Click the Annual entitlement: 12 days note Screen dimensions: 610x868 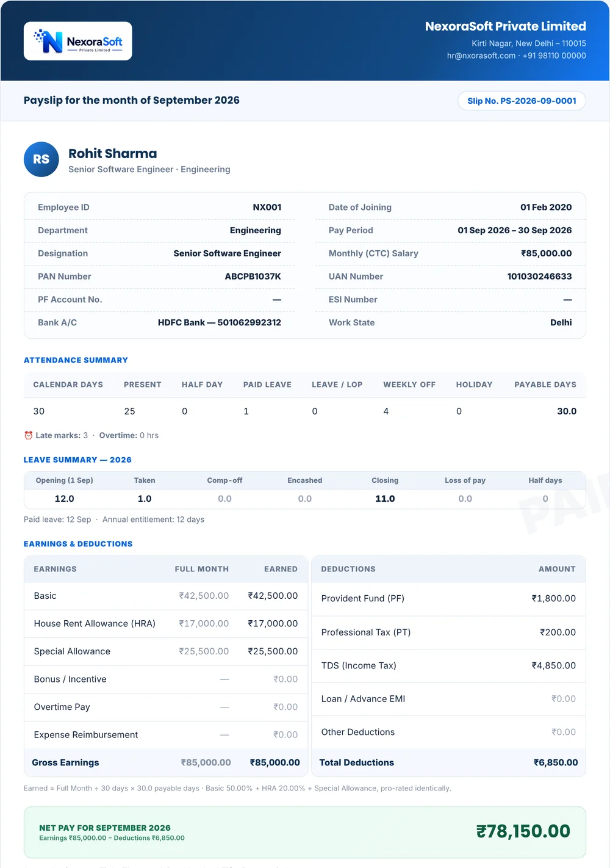tap(153, 519)
